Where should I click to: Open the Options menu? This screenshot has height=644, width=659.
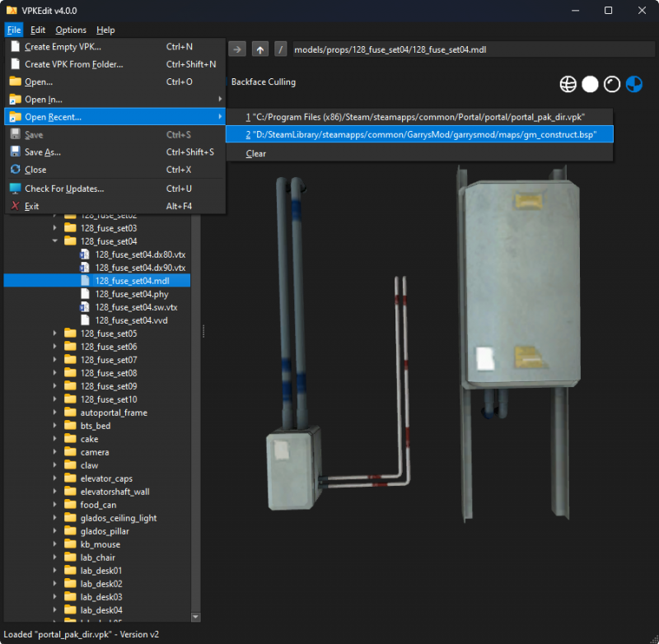(x=70, y=29)
